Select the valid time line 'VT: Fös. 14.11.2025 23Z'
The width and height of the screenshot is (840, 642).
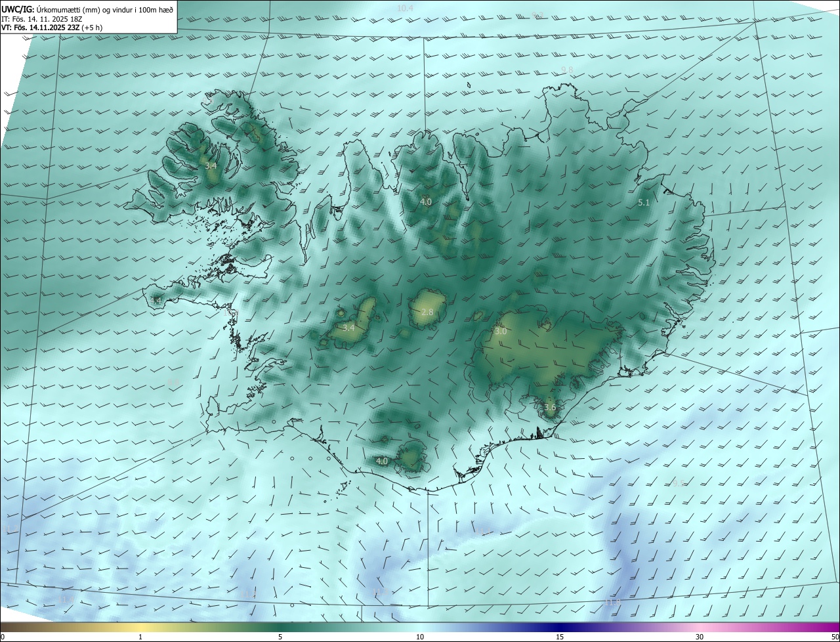click(40, 28)
